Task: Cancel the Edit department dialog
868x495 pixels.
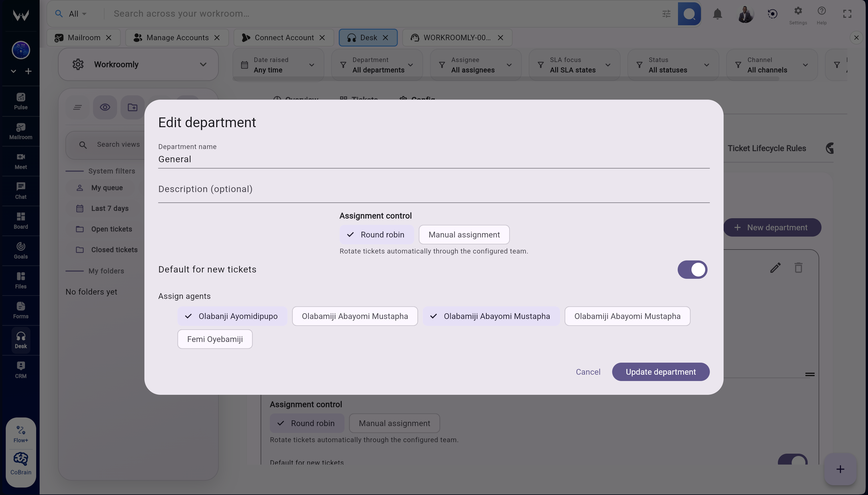Action: (588, 372)
